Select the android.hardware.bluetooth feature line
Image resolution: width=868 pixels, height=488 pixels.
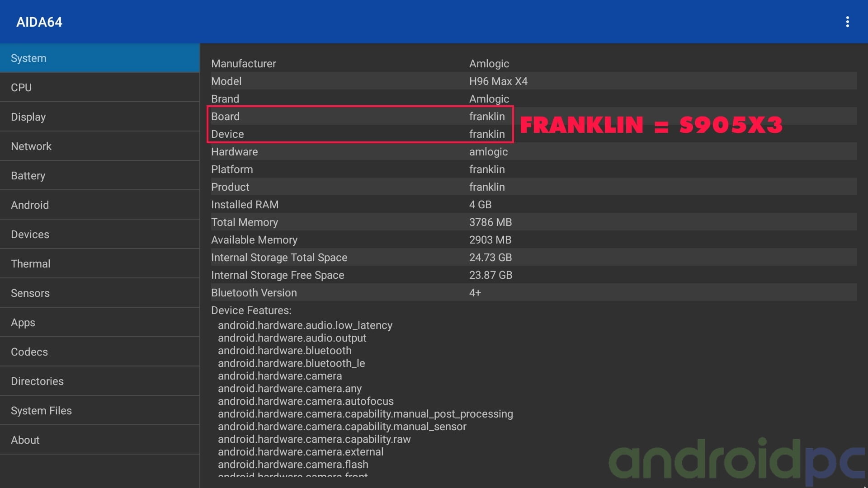click(285, 351)
